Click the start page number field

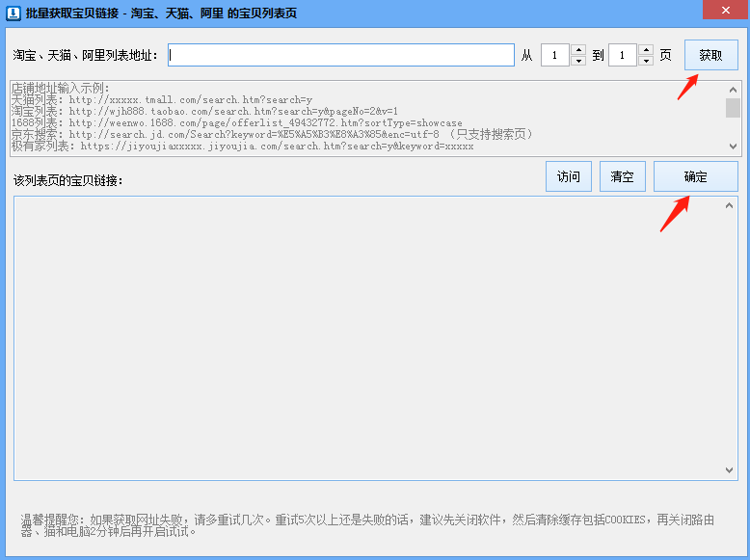(555, 55)
